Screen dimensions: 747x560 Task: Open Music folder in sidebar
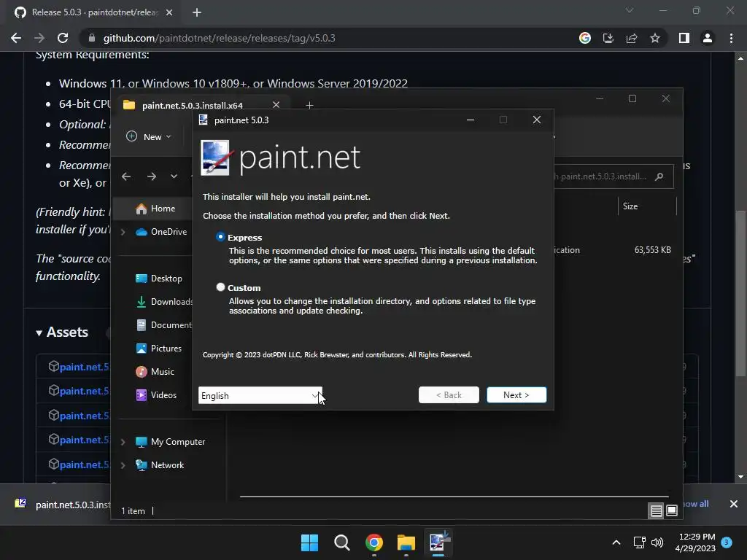coord(155,372)
